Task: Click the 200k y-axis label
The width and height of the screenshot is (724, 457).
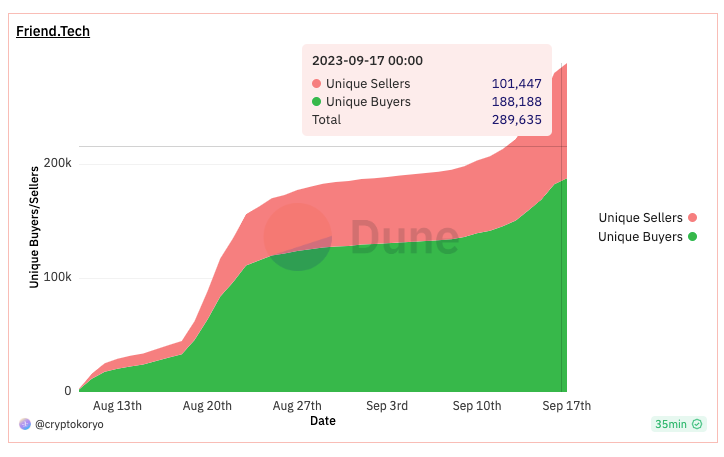Action: (58, 163)
